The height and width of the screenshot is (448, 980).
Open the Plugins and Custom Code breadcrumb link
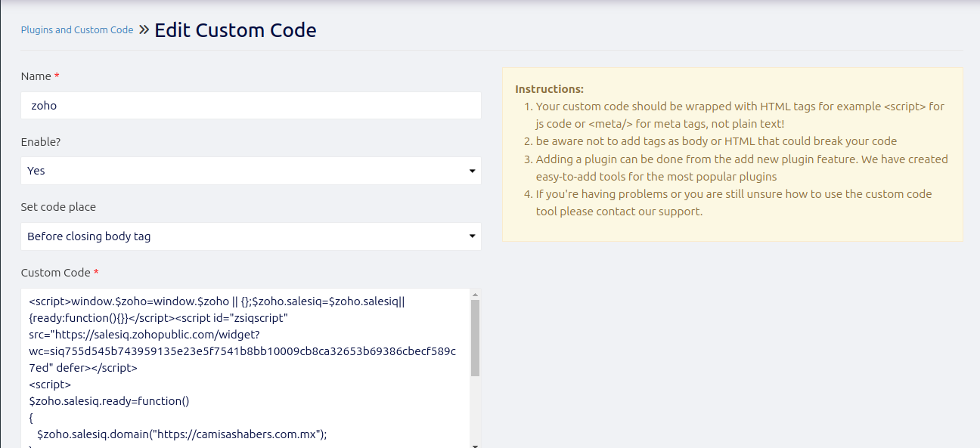tap(77, 30)
